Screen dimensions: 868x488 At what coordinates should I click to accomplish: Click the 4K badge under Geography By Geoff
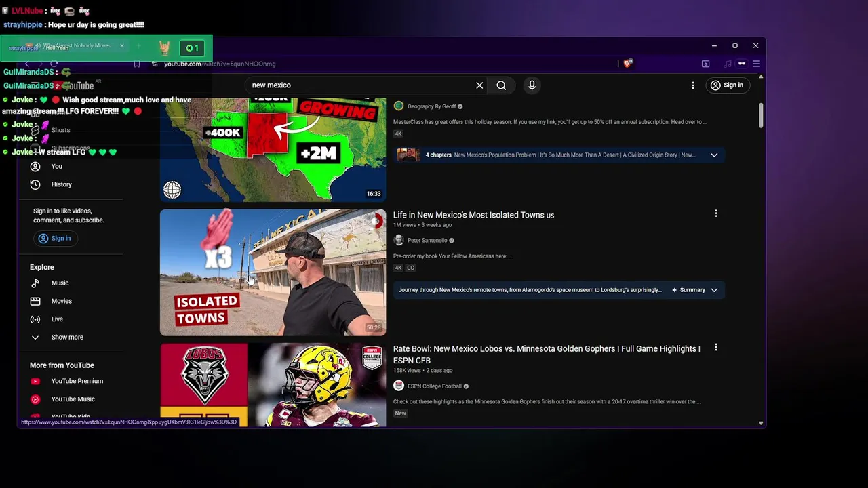(398, 134)
